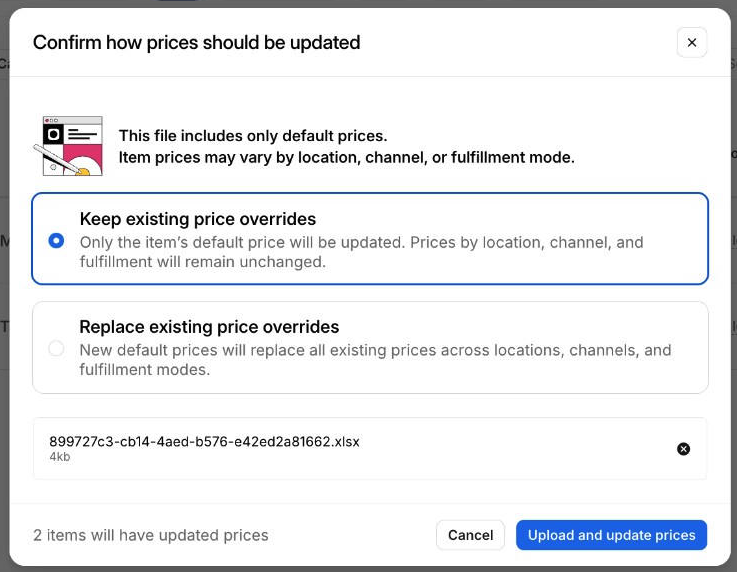Click the "Replace existing price overrides" heading
This screenshot has height=572, width=737.
[209, 327]
